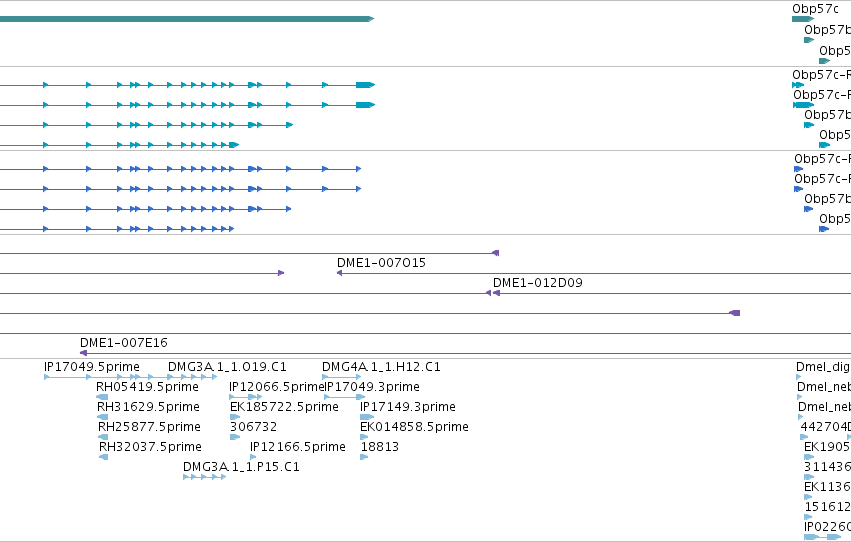Select the EK185722.5prime label
This screenshot has width=851, height=542.
[284, 407]
